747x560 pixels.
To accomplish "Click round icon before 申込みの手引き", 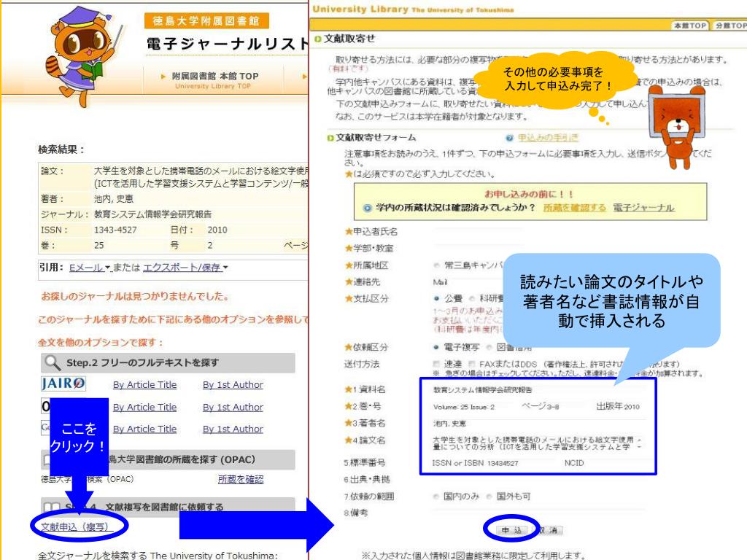I will tap(510, 138).
